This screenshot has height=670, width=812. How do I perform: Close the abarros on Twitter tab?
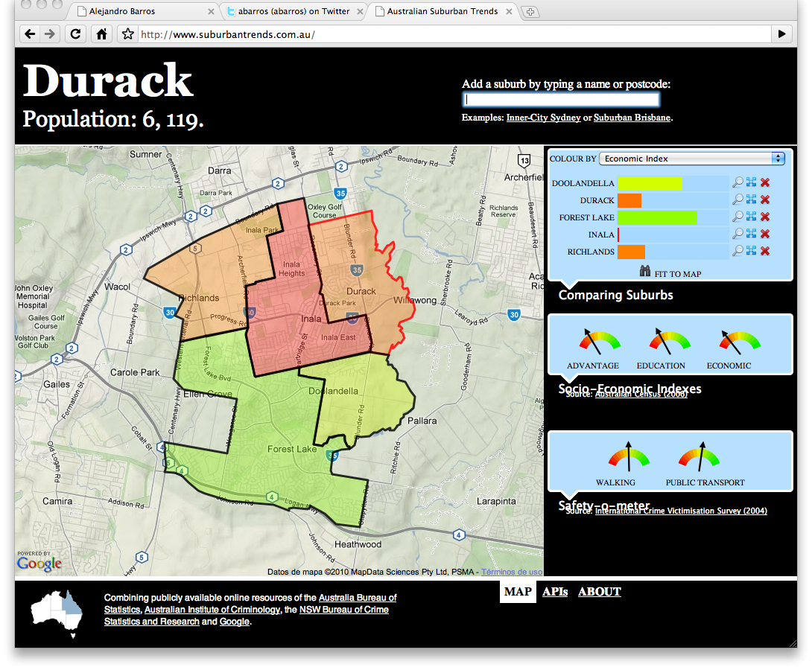tap(360, 11)
